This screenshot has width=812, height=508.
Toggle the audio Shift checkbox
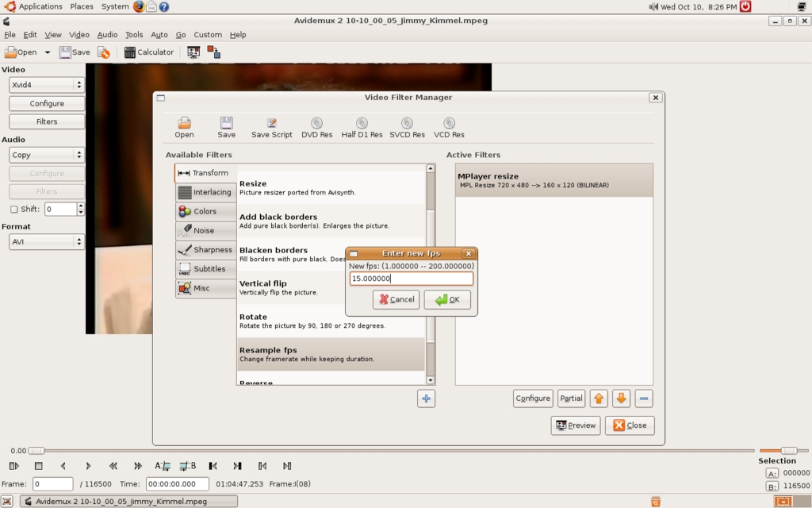[x=14, y=210]
